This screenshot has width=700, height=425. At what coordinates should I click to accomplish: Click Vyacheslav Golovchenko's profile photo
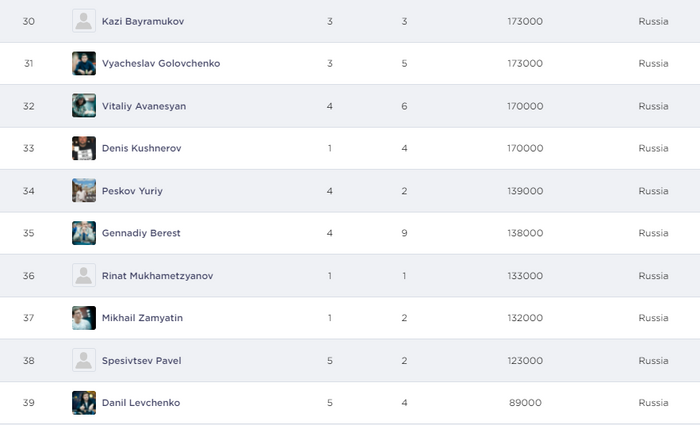[x=84, y=63]
